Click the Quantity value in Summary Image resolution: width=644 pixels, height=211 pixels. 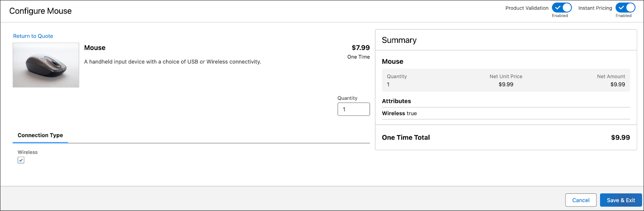[x=388, y=84]
